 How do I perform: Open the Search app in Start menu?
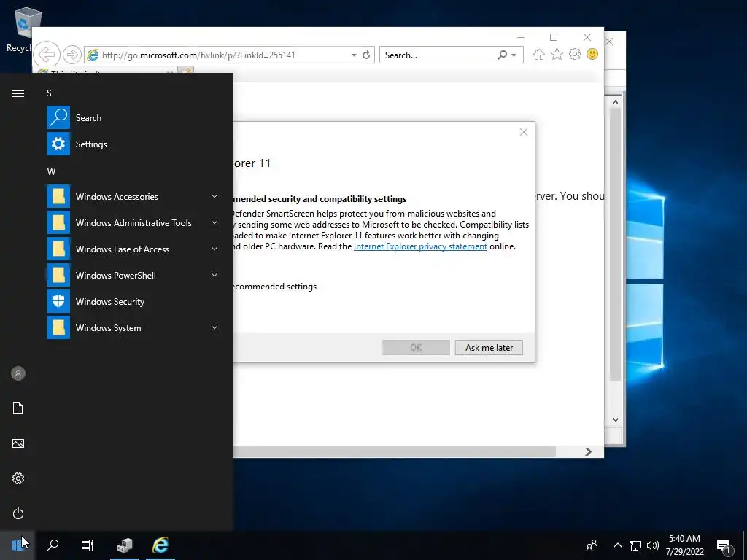pyautogui.click(x=133, y=117)
